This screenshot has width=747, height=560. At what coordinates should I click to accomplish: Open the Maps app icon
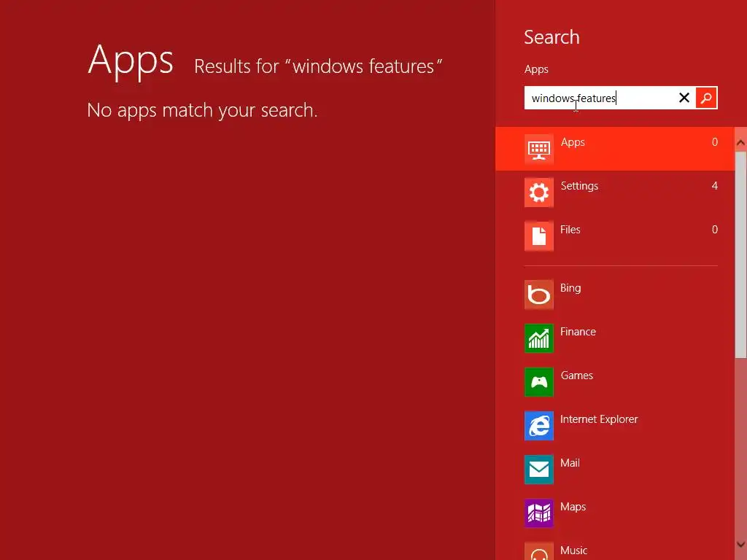[539, 513]
